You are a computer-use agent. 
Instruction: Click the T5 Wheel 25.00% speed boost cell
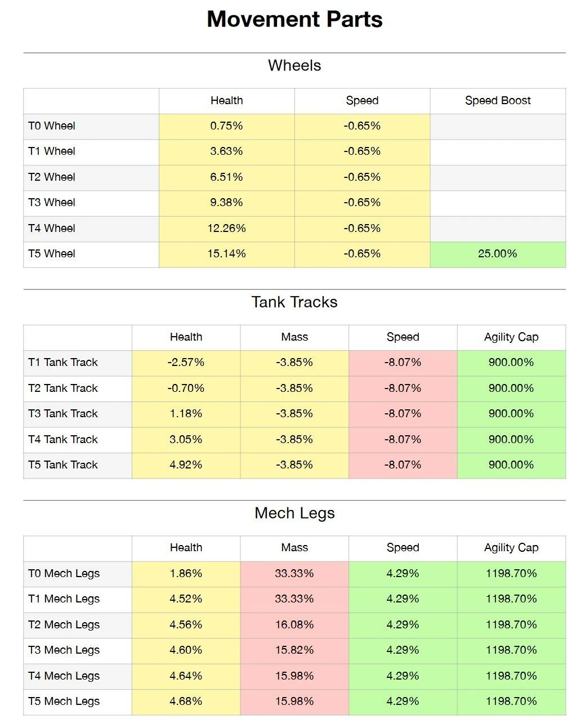tap(498, 254)
